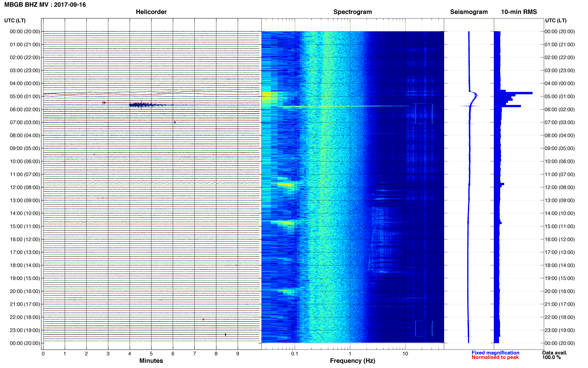Image resolution: width=588 pixels, height=368 pixels.
Task: Click '15:00 (11:00)' on the helicorder time axis
Action: pyautogui.click(x=25, y=226)
